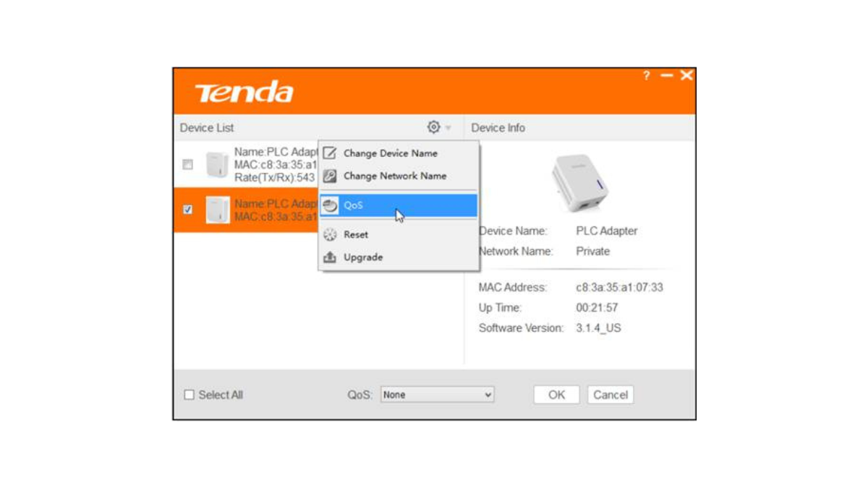Click the Reset icon in the context menu
Viewport: 868px width, 488px height.
click(330, 235)
